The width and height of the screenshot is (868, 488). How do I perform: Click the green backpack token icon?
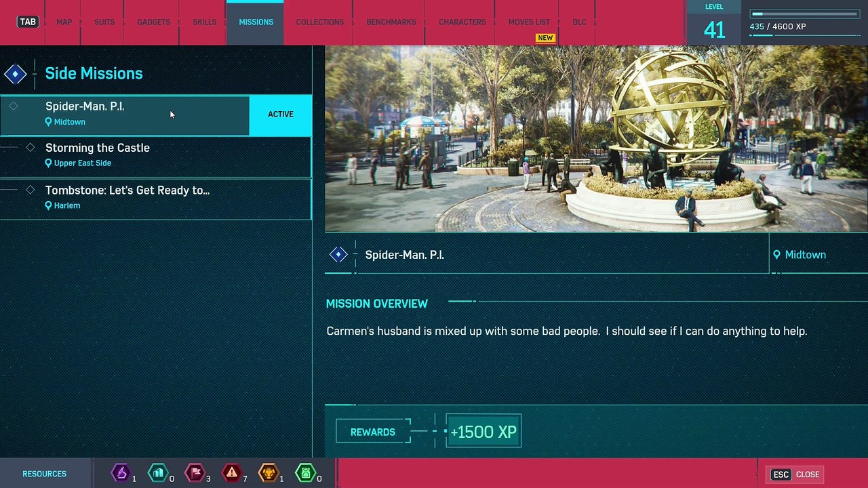[305, 472]
